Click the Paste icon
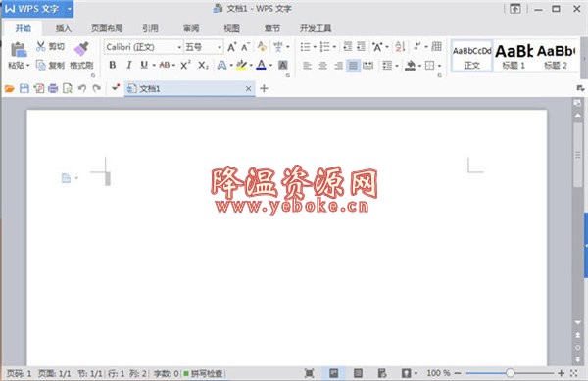The width and height of the screenshot is (588, 381). pyautogui.click(x=18, y=50)
